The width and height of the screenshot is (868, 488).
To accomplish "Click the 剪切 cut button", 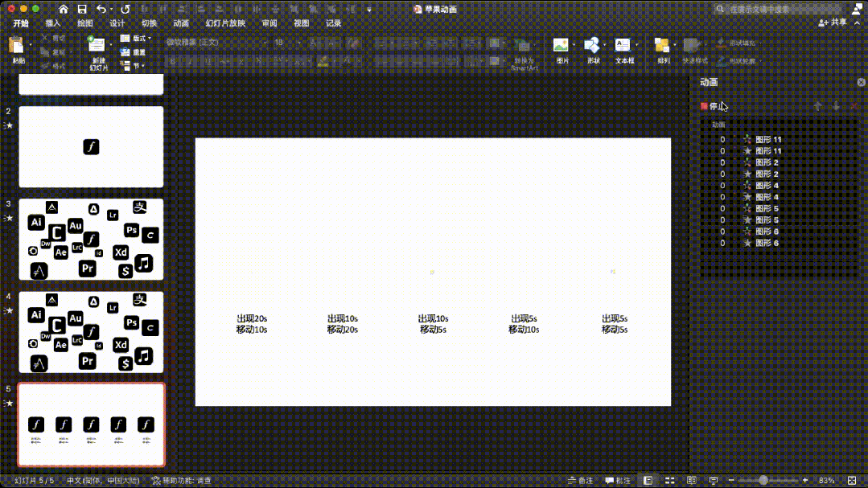I will (x=52, y=38).
